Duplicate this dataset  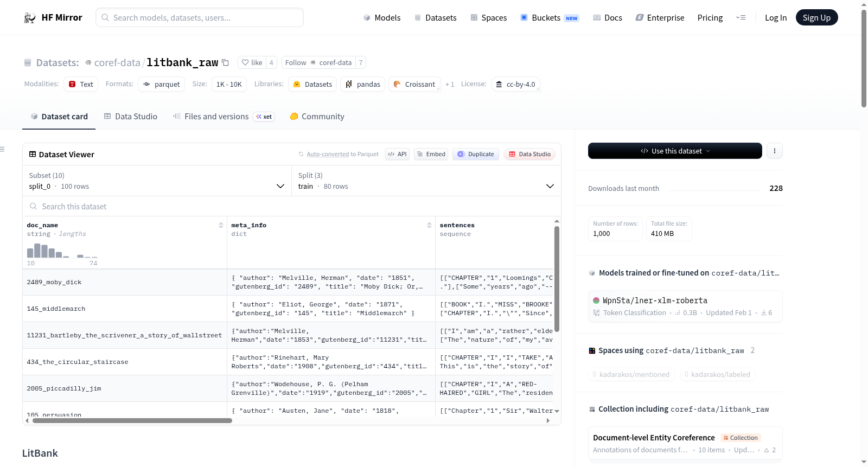[475, 154]
